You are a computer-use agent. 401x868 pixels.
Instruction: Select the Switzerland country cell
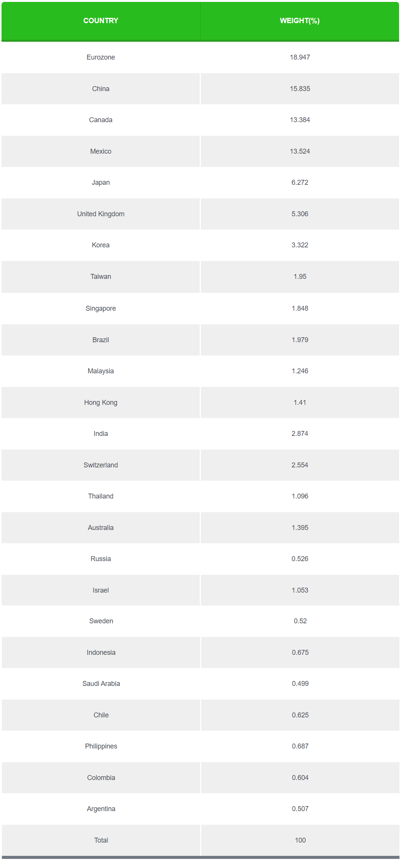pyautogui.click(x=101, y=465)
